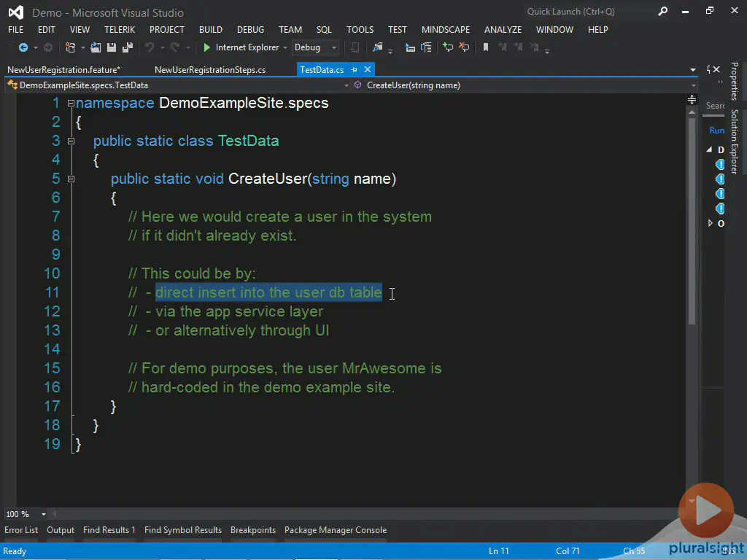The height and width of the screenshot is (560, 747).
Task: Click the Quick Launch search magnifier icon
Action: 662,12
